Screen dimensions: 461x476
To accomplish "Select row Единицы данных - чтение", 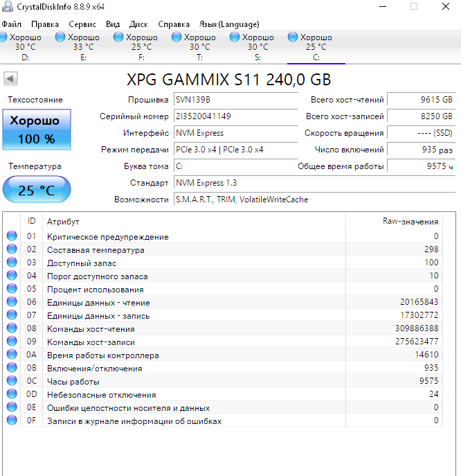I will pos(223,302).
